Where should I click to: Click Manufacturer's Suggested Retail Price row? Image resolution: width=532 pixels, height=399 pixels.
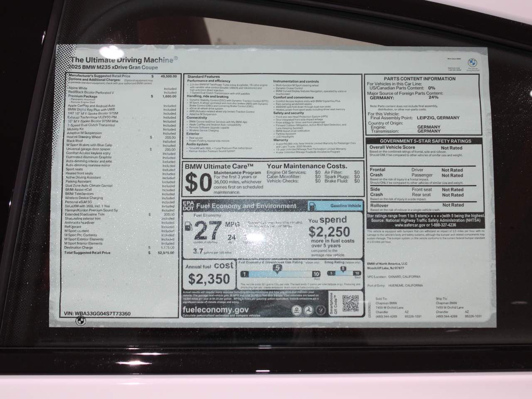(x=122, y=76)
